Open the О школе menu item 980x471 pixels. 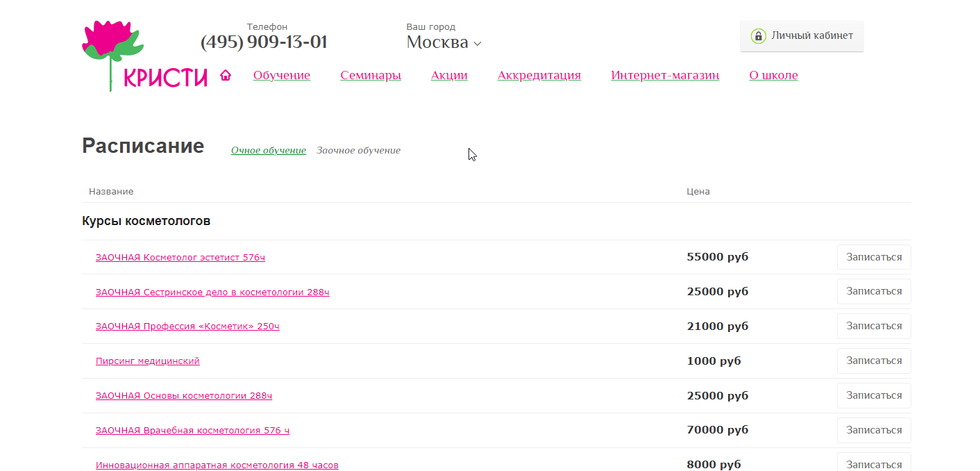[773, 76]
